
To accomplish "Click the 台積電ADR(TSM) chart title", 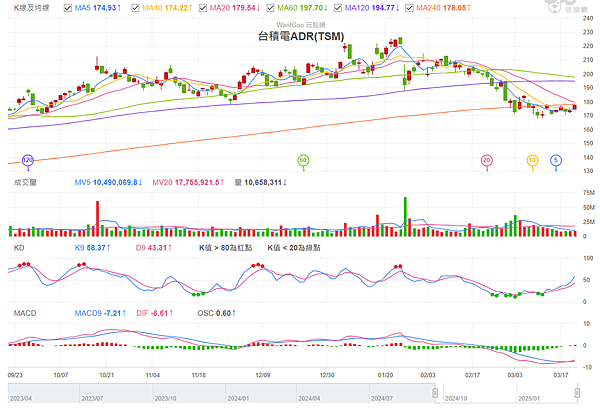I will click(x=301, y=36).
